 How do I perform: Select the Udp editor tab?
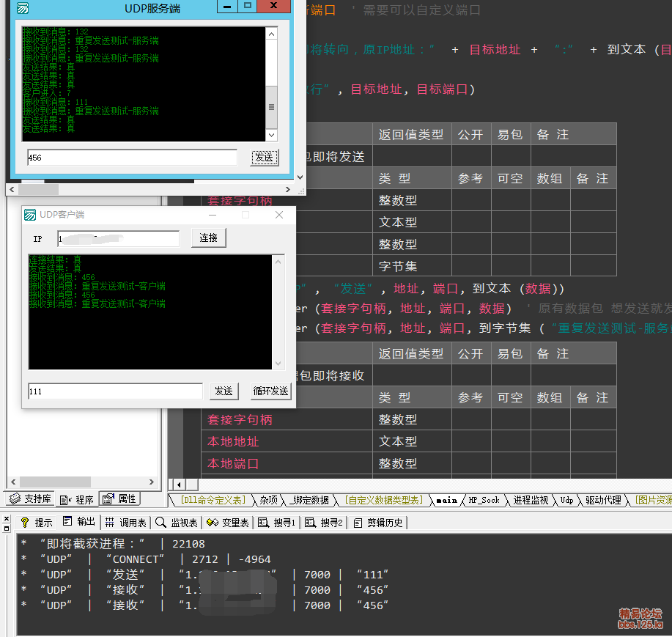click(x=566, y=500)
